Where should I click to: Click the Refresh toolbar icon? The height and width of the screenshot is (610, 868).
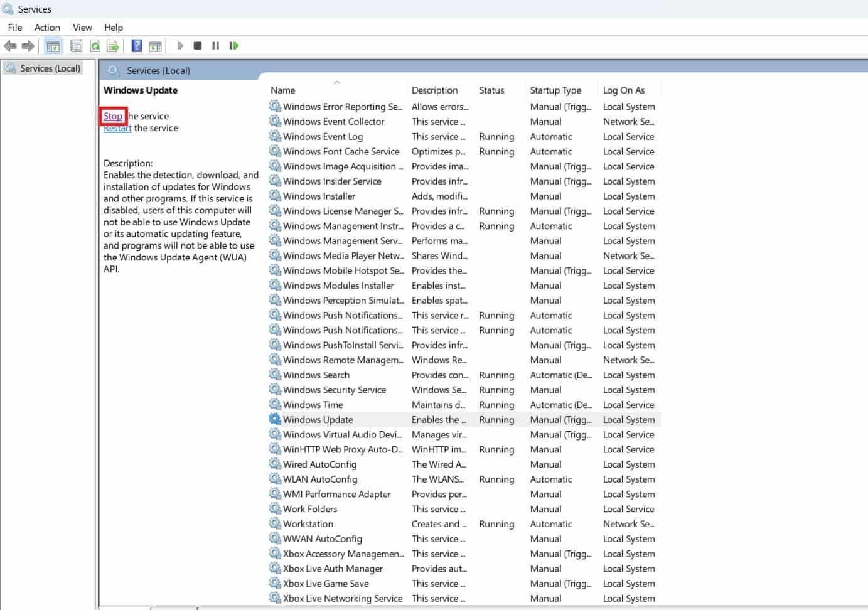pos(95,46)
